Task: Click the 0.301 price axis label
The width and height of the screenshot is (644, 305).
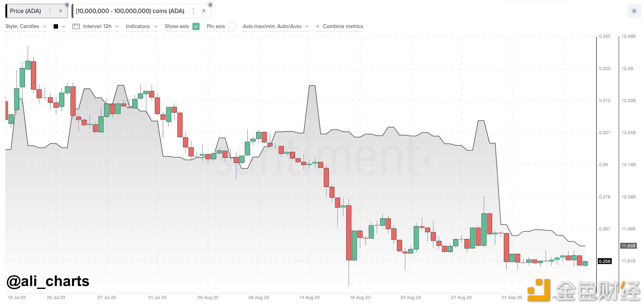Action: pyautogui.click(x=605, y=133)
